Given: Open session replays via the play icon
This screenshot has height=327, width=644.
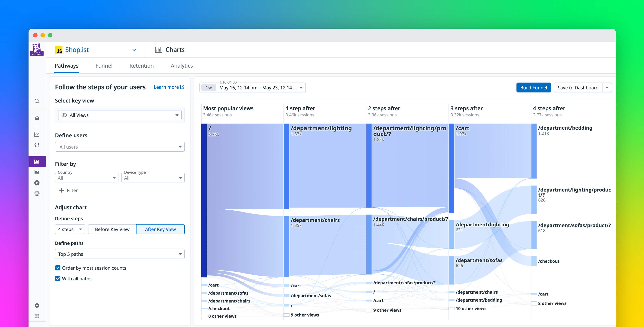Looking at the screenshot, I should click(x=37, y=183).
